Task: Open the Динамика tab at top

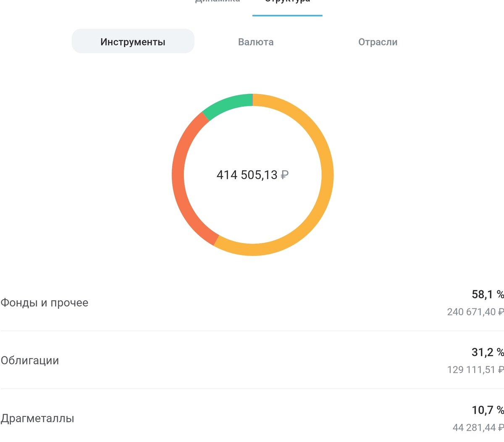Action: (x=218, y=2)
